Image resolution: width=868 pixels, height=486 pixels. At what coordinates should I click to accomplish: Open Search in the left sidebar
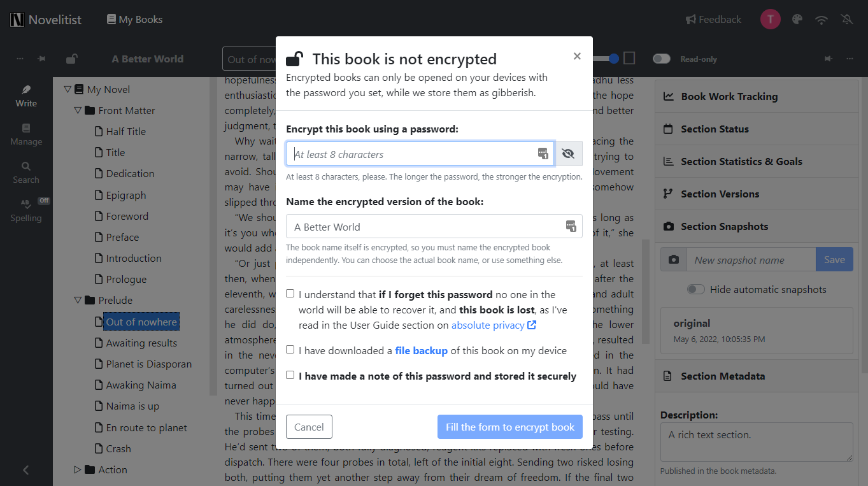point(26,173)
